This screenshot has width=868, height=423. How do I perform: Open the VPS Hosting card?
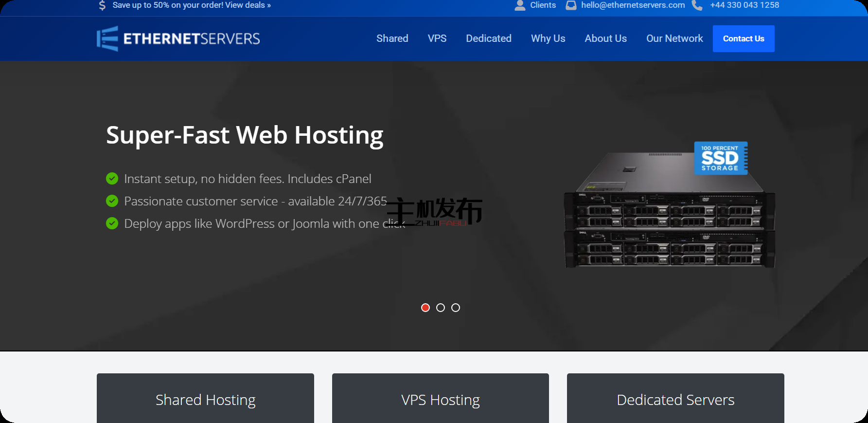tap(440, 400)
